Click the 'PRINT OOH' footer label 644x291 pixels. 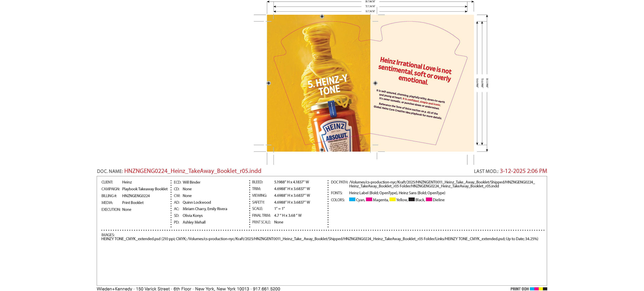click(520, 289)
